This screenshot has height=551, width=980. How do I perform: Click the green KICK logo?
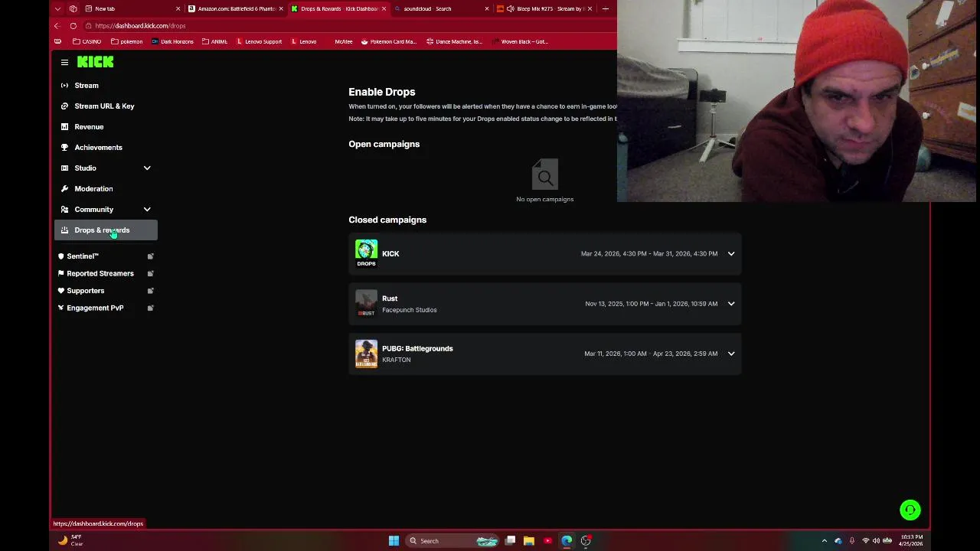pos(95,62)
